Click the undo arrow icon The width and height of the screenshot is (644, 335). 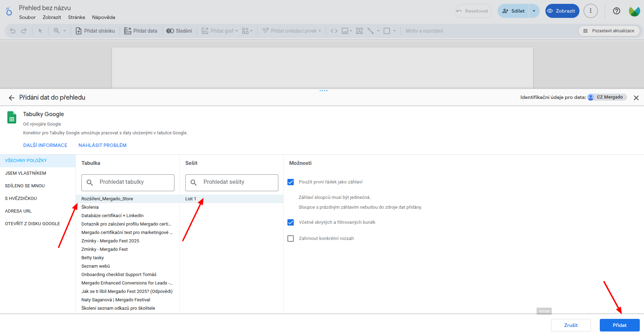pyautogui.click(x=13, y=31)
